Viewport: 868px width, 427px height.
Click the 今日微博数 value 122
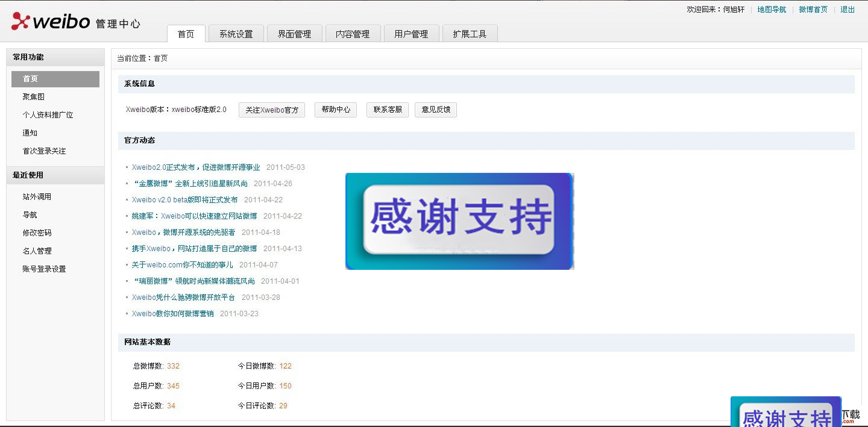click(x=285, y=366)
